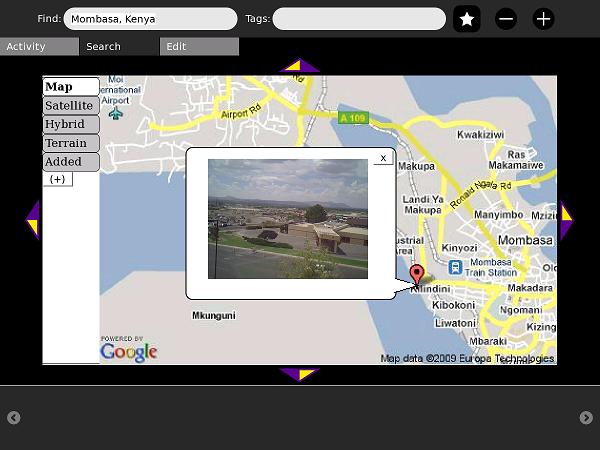Click the Find location input field
This screenshot has height=450, width=600.
[150, 19]
